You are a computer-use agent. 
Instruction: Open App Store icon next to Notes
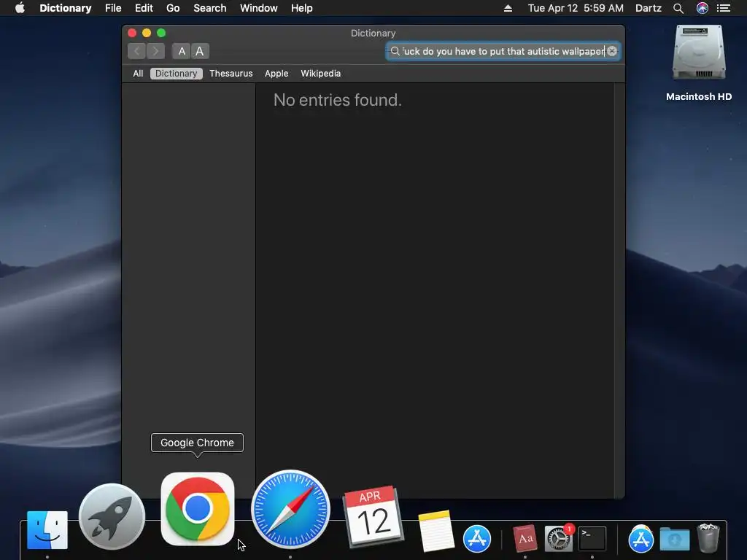[x=477, y=539]
